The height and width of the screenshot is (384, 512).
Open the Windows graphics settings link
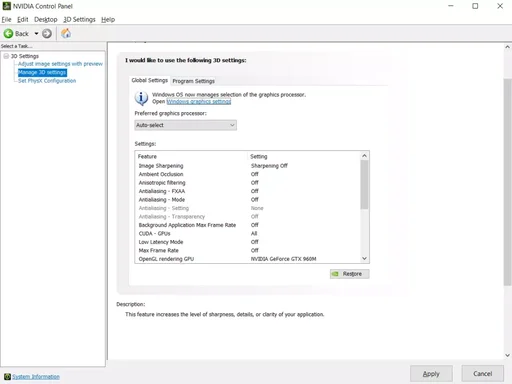coord(199,101)
